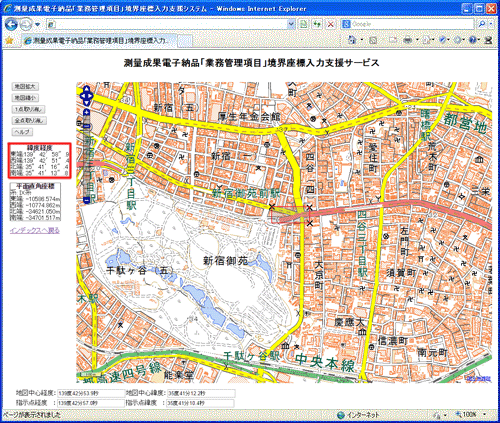Screen dimensions: 500x423
Task: Click the 地図縮小 map zoom-out button
Action: tap(25, 98)
